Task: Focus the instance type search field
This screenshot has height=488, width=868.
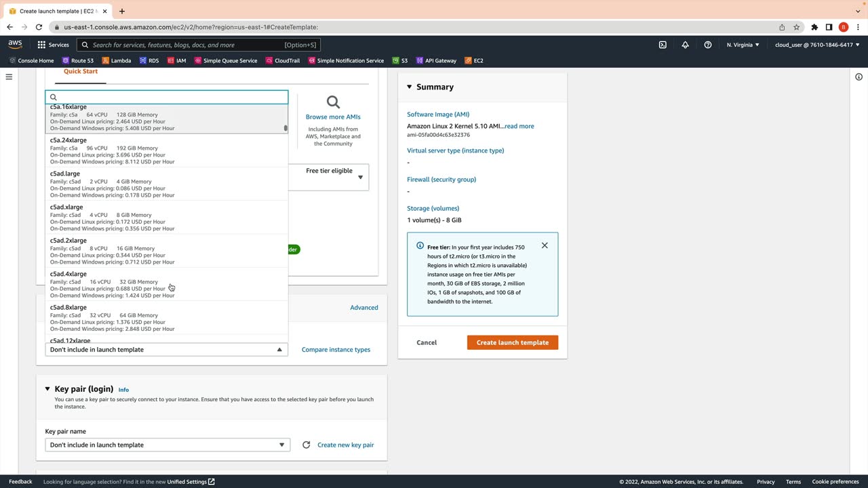Action: (x=167, y=97)
